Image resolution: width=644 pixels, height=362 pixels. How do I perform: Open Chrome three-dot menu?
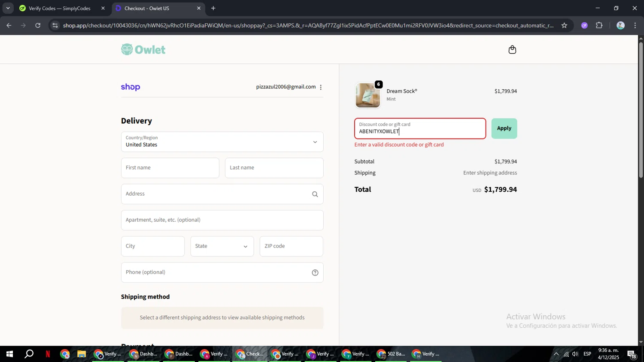(x=635, y=25)
